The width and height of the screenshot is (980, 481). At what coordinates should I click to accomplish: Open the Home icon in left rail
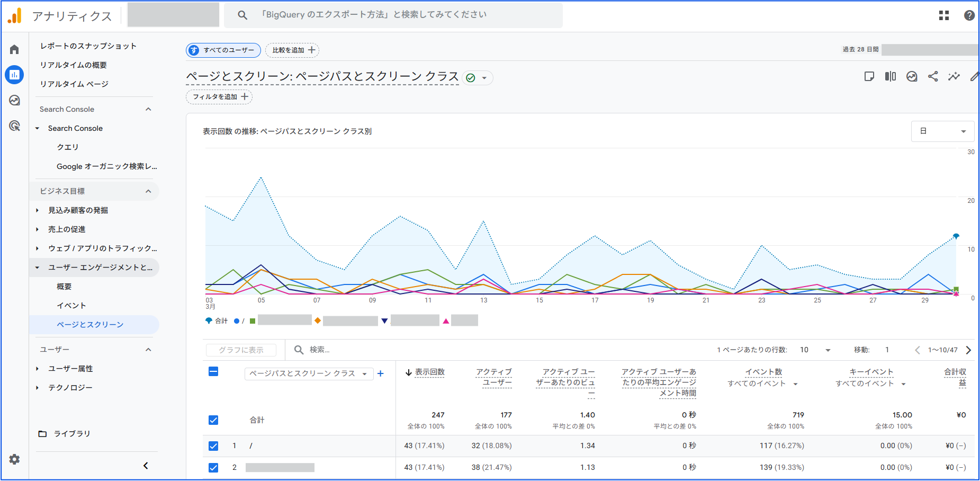[14, 49]
